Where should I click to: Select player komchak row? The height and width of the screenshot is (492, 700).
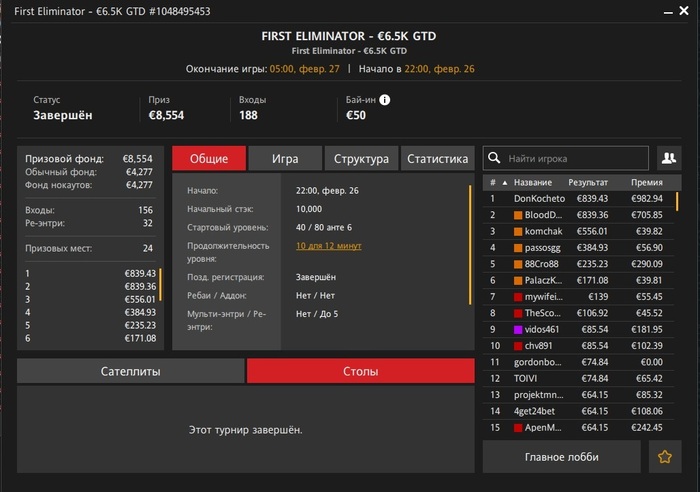point(579,231)
